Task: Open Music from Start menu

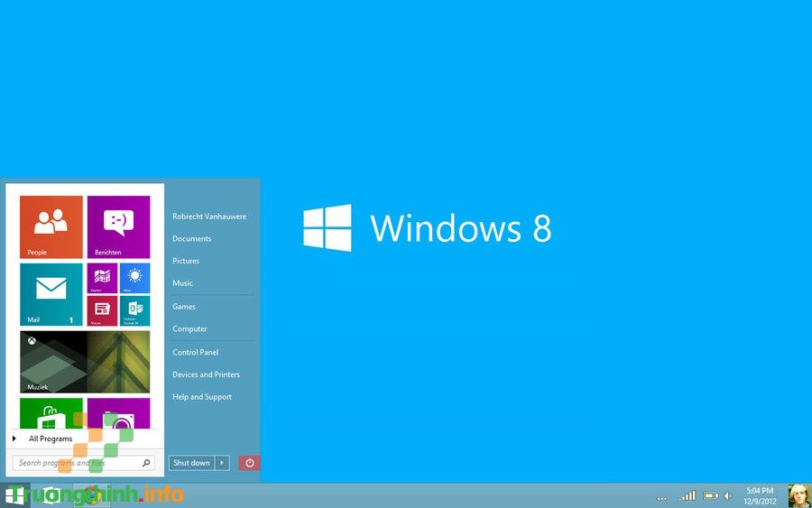Action: 182,283
